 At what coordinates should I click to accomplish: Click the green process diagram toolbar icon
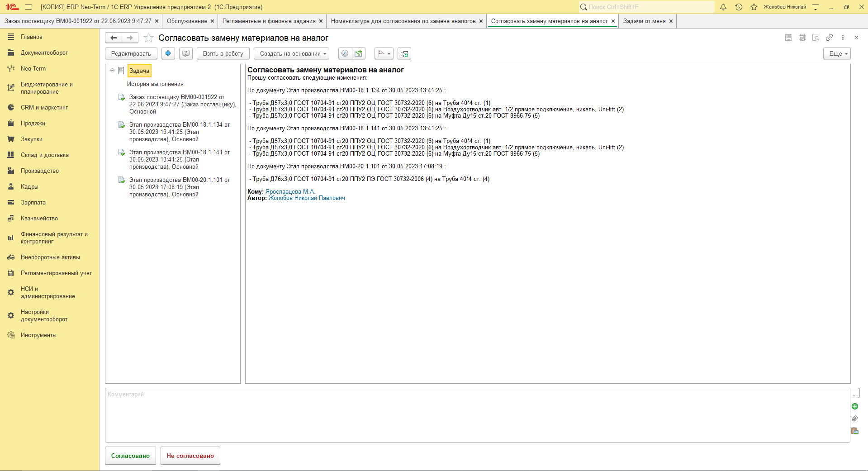point(358,53)
